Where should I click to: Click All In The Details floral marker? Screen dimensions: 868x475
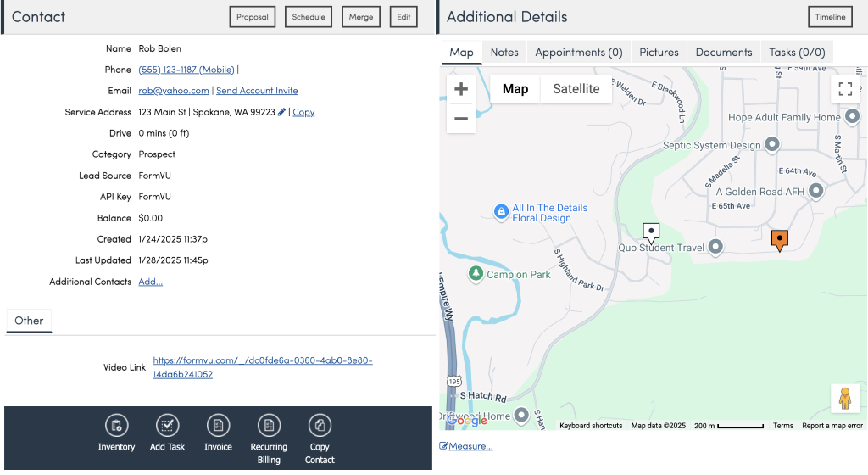(x=501, y=211)
